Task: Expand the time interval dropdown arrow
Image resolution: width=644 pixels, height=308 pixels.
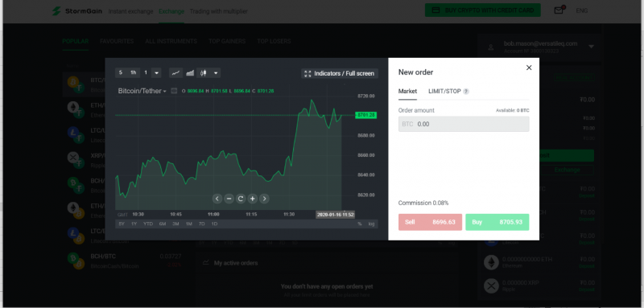Action: [x=156, y=73]
